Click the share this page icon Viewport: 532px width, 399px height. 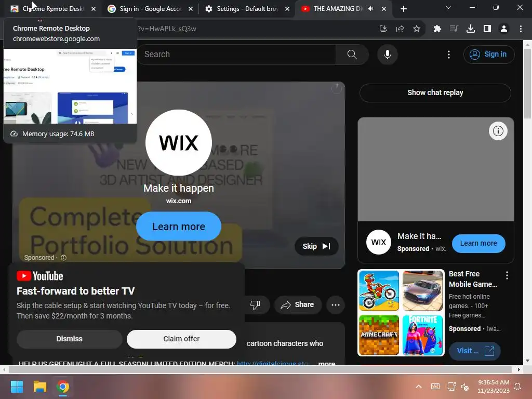click(x=400, y=29)
